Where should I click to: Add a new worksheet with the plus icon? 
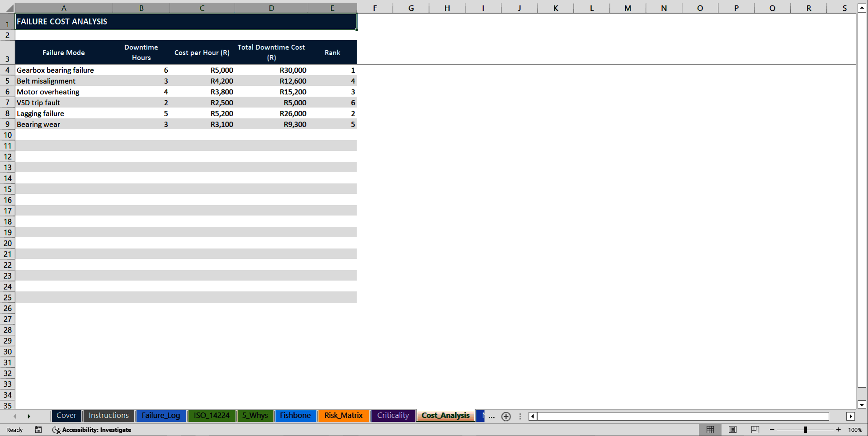point(506,417)
